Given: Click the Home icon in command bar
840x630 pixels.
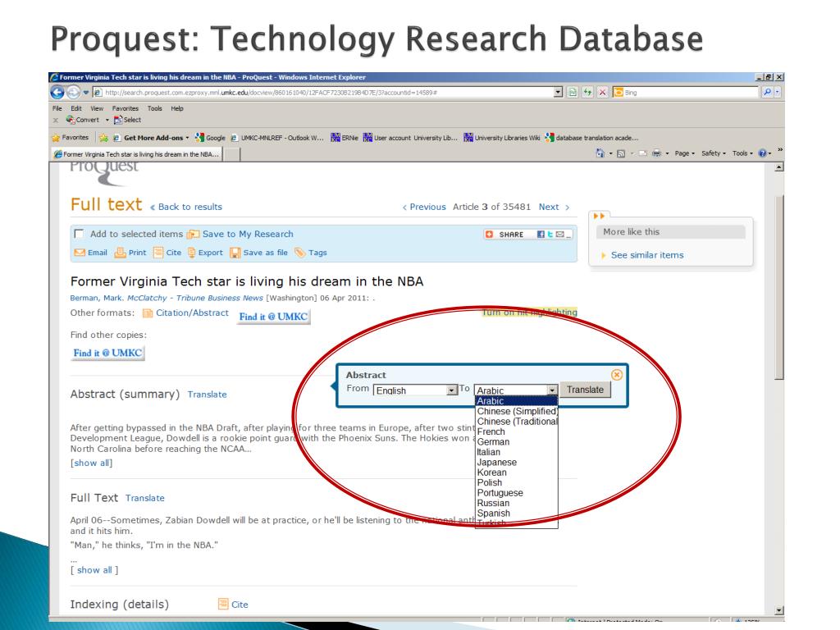Looking at the screenshot, I should 600,153.
